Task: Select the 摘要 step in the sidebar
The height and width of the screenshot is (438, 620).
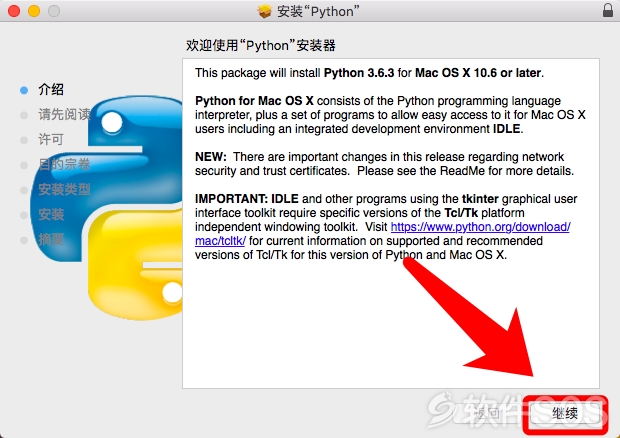Action: click(51, 239)
